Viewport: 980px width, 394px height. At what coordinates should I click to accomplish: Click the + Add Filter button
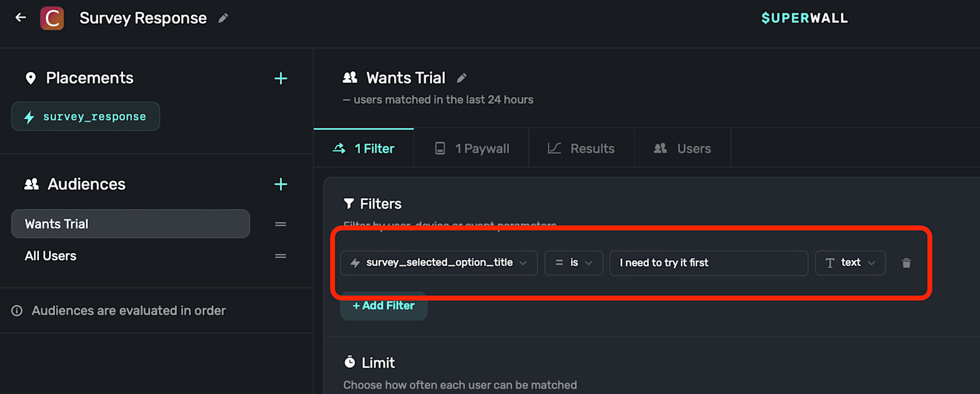click(x=383, y=305)
